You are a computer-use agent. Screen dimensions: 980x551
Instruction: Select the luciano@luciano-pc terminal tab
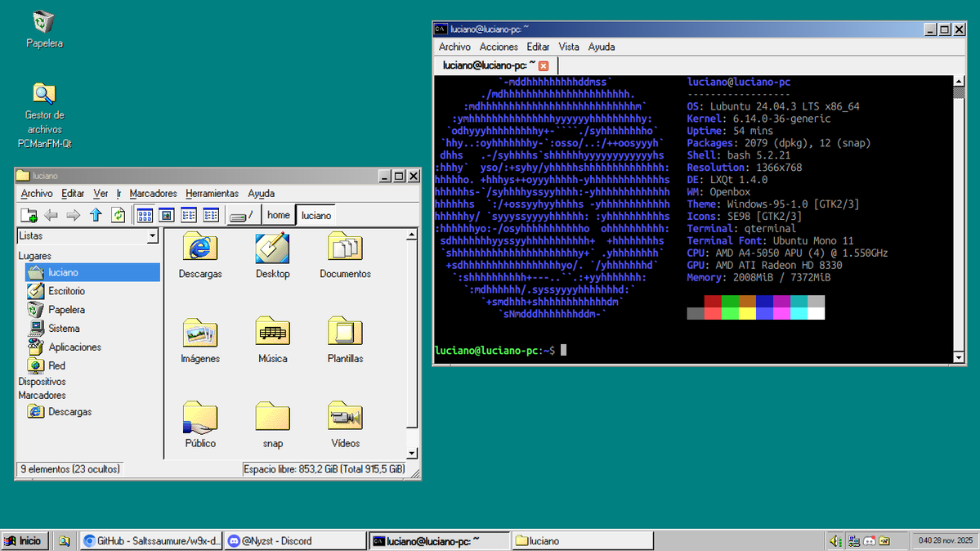pyautogui.click(x=495, y=65)
